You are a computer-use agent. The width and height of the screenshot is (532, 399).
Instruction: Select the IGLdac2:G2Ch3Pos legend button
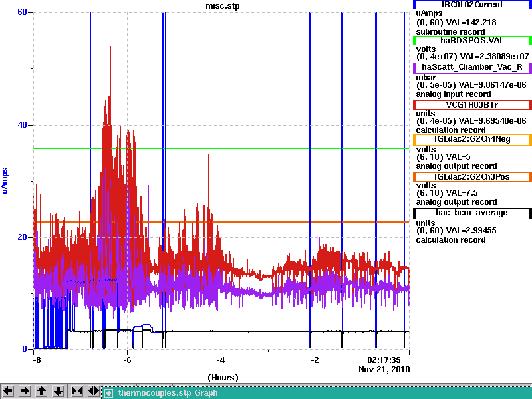[x=472, y=177]
